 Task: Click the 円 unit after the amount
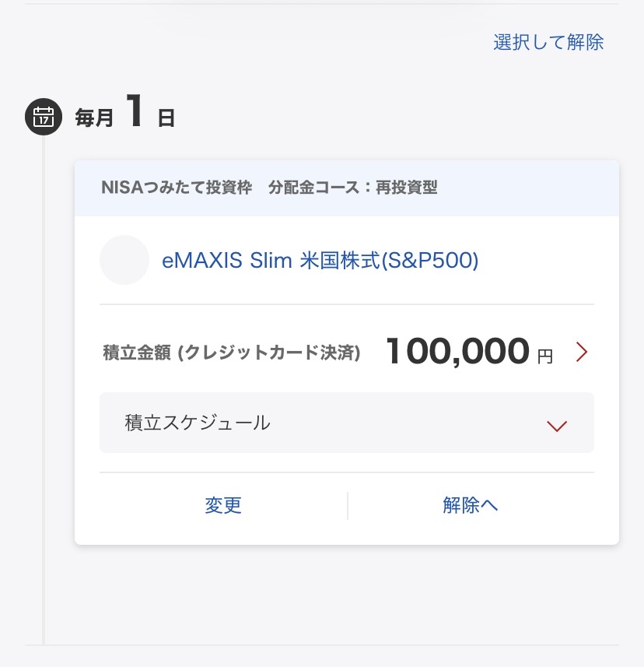tap(545, 356)
